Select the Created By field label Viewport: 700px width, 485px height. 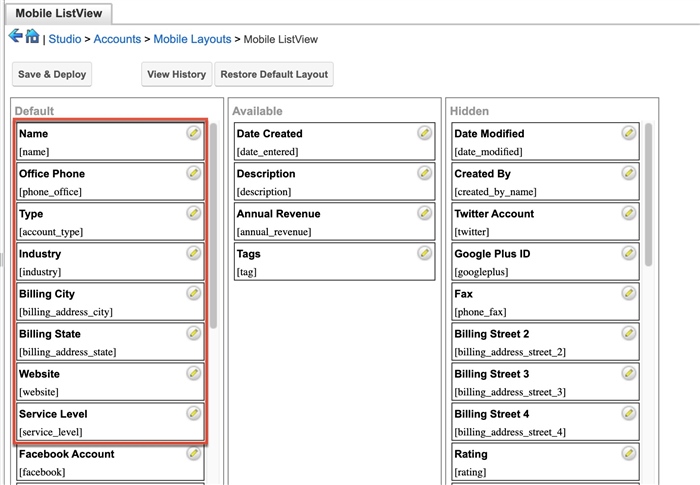point(483,174)
